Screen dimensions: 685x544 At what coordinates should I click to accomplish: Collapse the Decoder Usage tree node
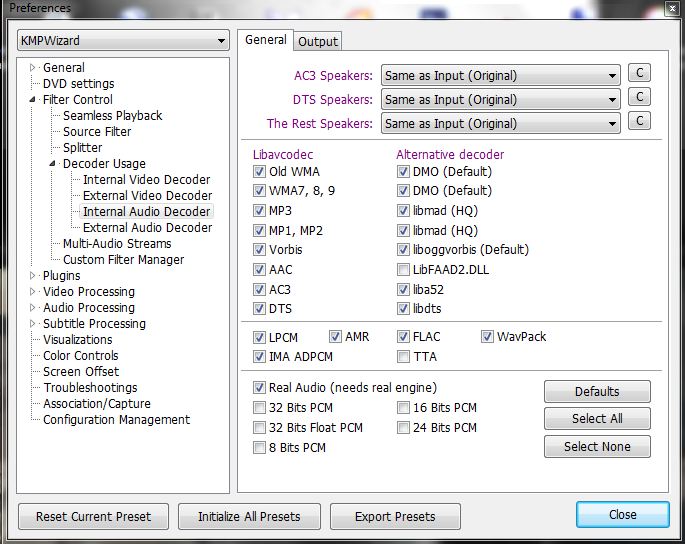coord(52,163)
